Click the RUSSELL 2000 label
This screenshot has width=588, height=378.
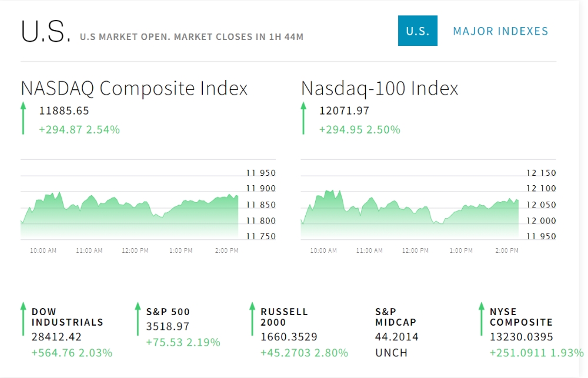coord(284,317)
